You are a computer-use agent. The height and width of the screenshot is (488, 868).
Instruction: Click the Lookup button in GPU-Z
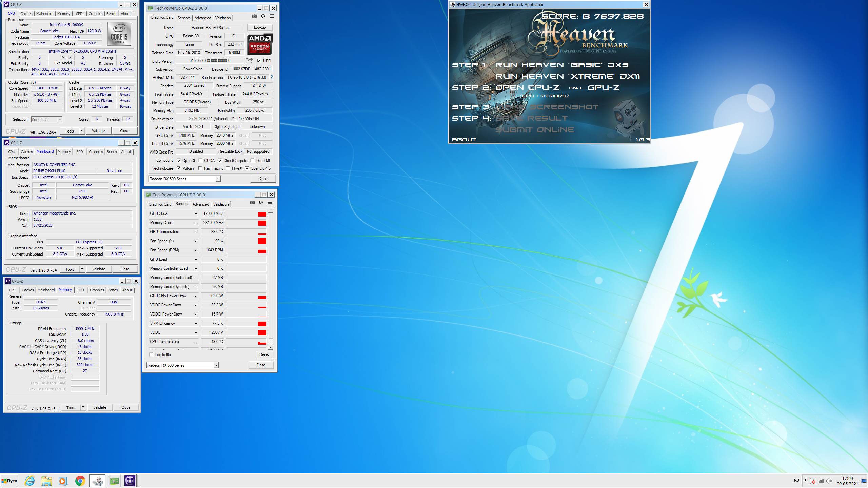(260, 27)
